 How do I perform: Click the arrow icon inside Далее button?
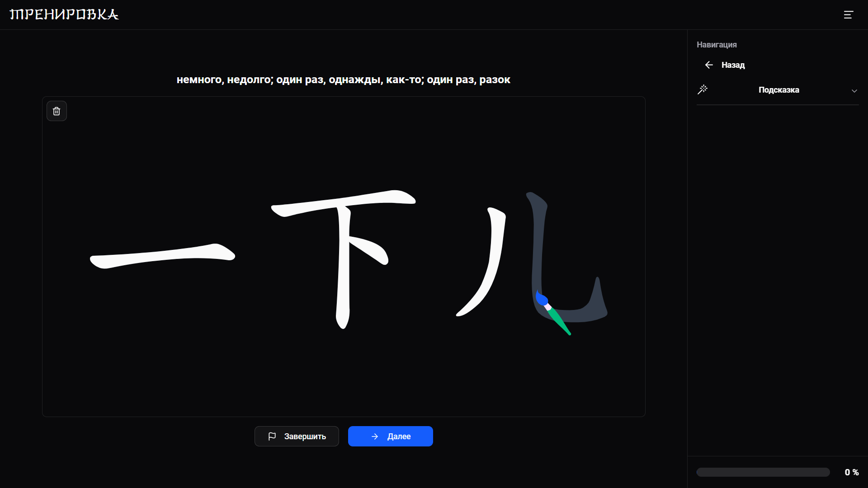click(x=375, y=436)
